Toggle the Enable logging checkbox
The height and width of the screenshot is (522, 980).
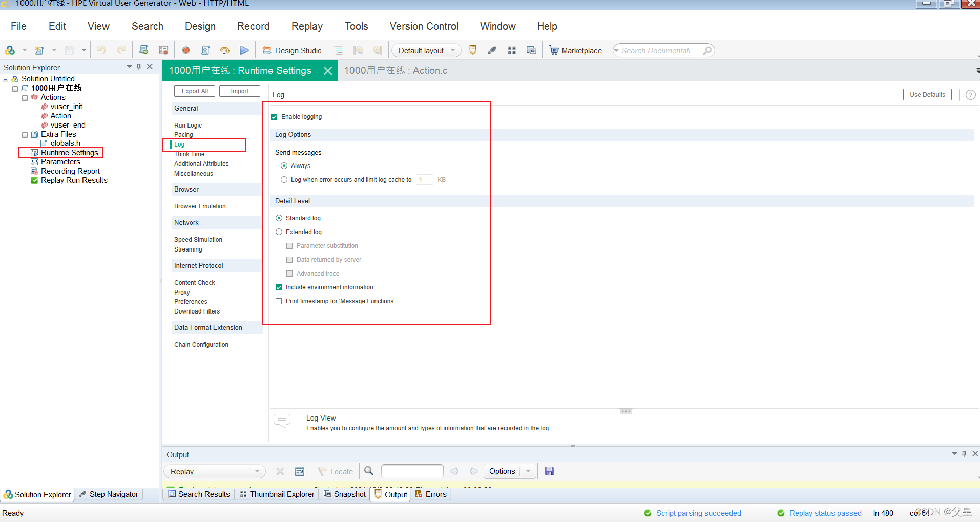[x=274, y=117]
